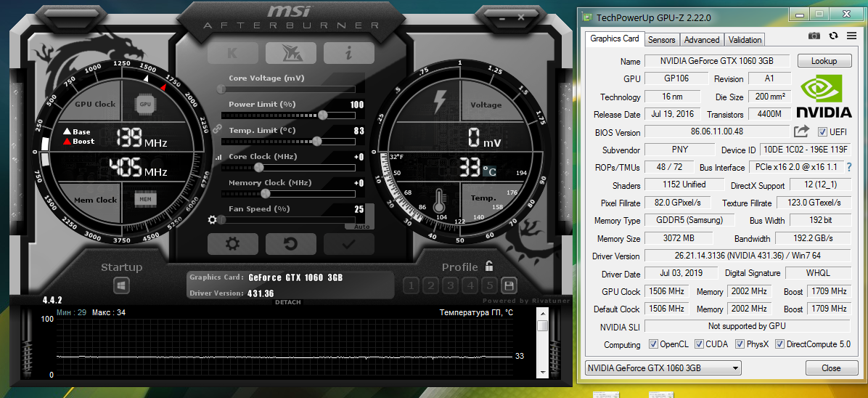The image size is (868, 398).
Task: Click the monitoring graph scrollbar up arrow
Action: tap(542, 314)
